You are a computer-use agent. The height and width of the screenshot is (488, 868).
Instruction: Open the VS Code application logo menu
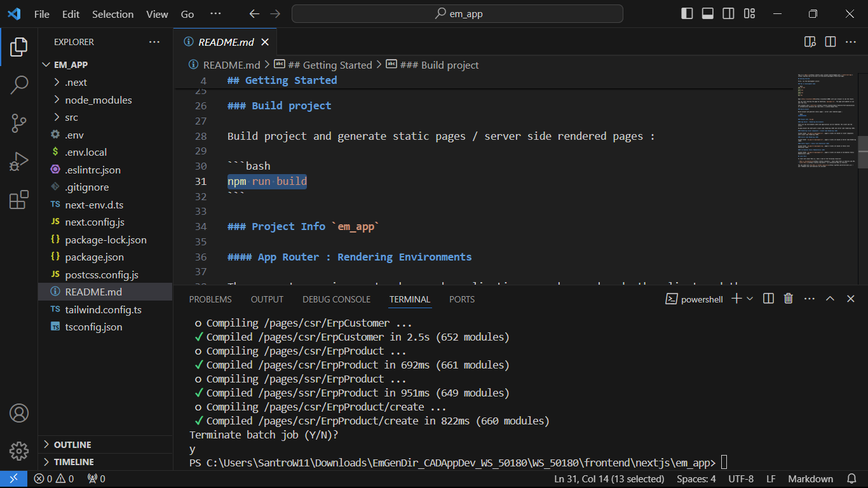pyautogui.click(x=14, y=13)
